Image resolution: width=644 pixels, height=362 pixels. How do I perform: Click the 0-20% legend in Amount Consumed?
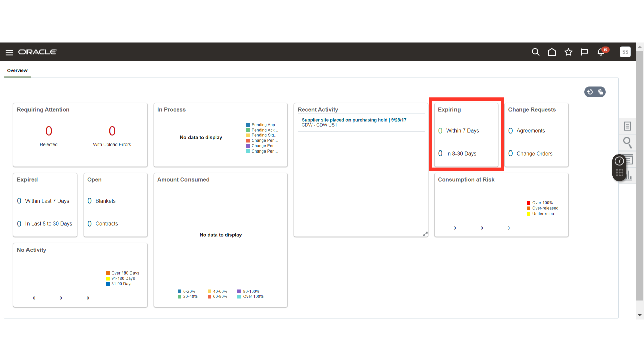pos(186,292)
